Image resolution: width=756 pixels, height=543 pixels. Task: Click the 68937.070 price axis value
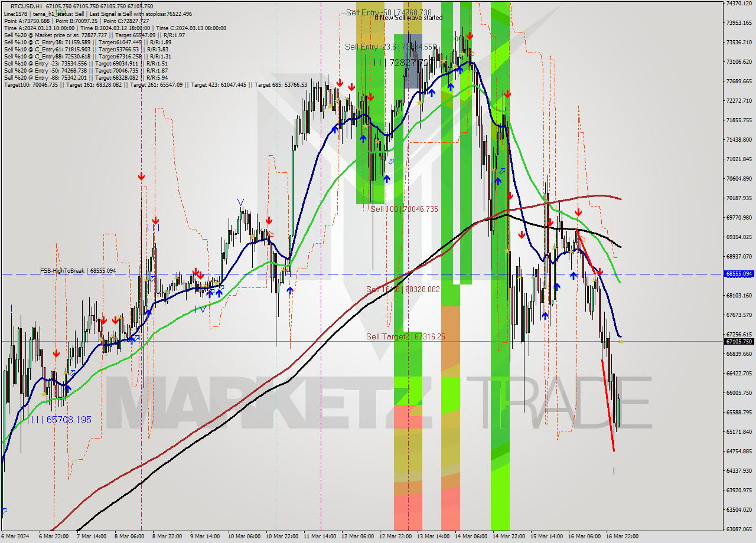click(739, 256)
